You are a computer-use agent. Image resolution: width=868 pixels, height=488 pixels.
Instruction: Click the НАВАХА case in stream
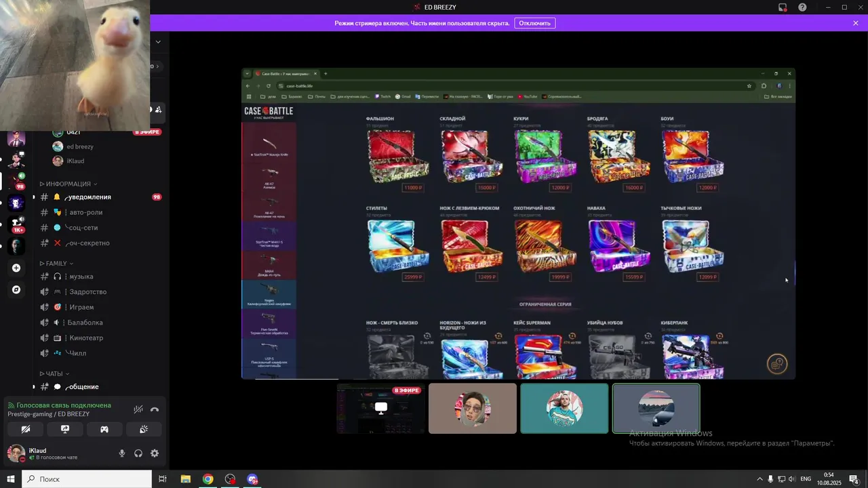[619, 245]
